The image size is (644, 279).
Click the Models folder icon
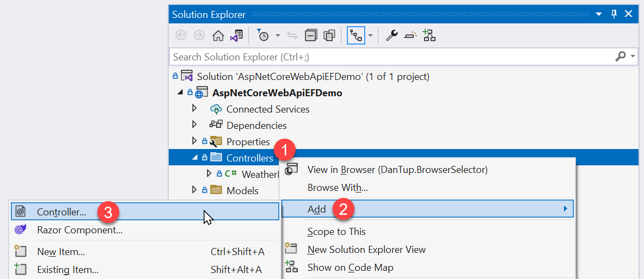click(216, 190)
